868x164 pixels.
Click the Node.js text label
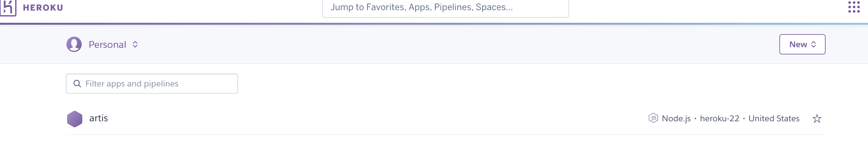click(676, 118)
